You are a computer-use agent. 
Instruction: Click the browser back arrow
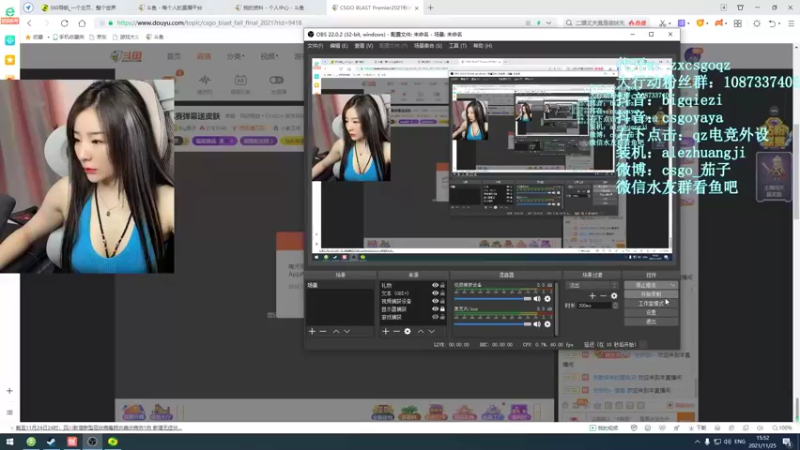[30, 23]
